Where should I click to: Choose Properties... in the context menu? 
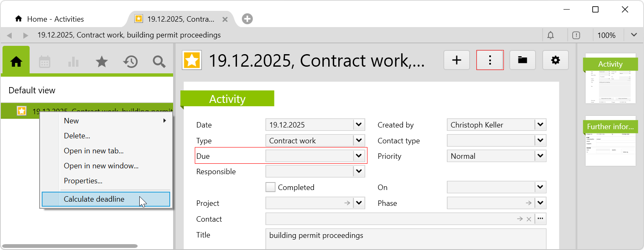pos(83,181)
